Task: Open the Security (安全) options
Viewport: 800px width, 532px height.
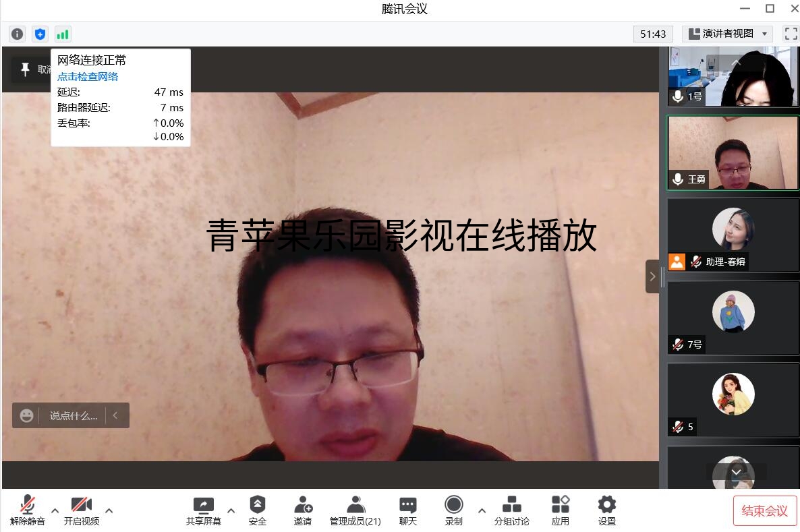Action: tap(258, 511)
